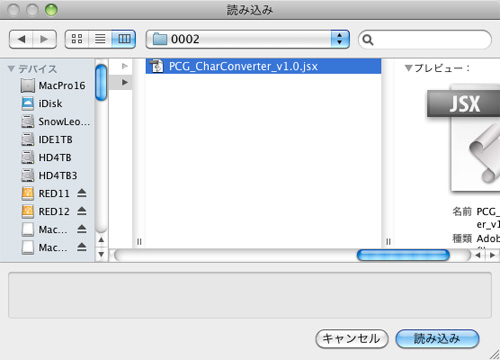Click the RED11 orange drive icon
This screenshot has width=500, height=360.
[x=28, y=193]
